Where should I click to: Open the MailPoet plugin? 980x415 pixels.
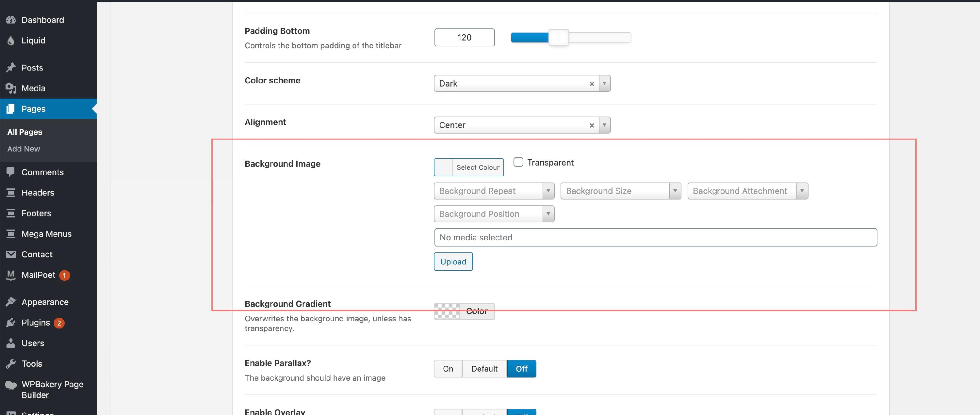[x=38, y=275]
